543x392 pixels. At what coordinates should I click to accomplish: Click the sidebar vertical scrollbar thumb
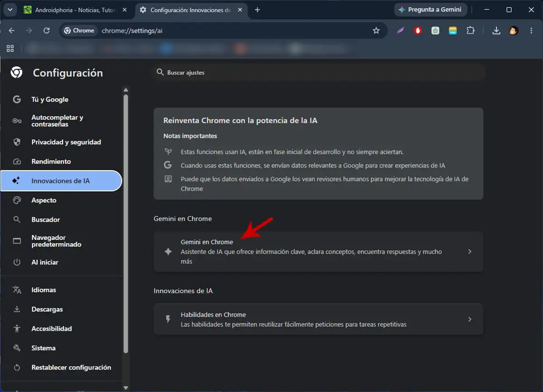coord(126,223)
